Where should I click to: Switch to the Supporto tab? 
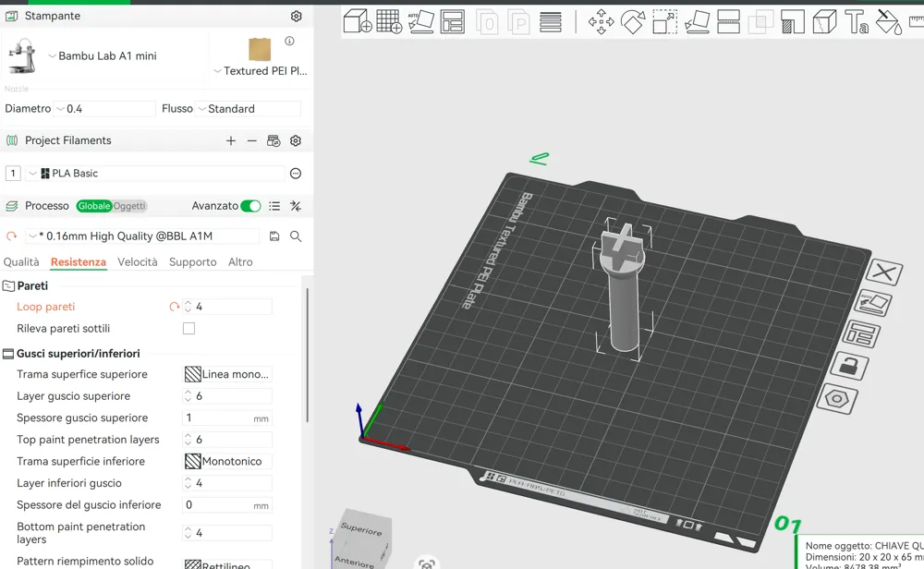tap(193, 262)
